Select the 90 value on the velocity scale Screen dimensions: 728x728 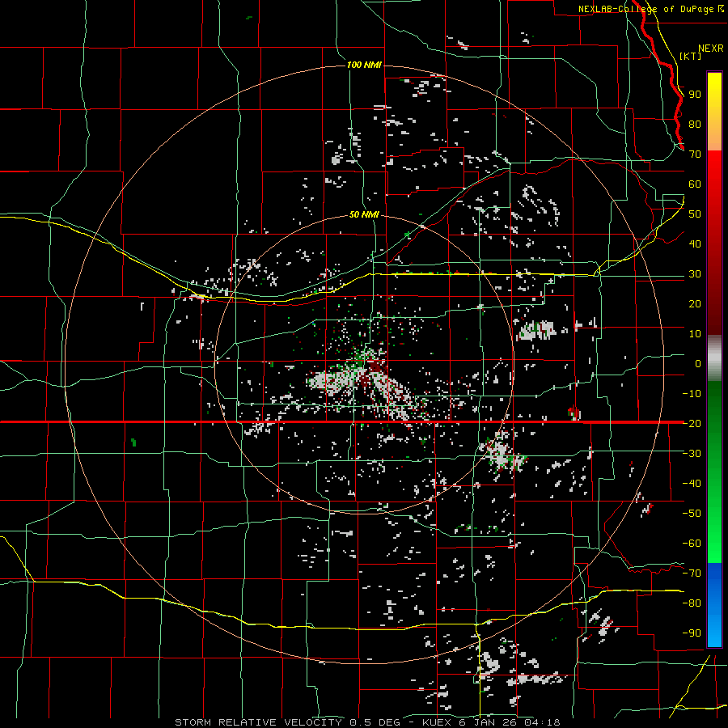(695, 95)
